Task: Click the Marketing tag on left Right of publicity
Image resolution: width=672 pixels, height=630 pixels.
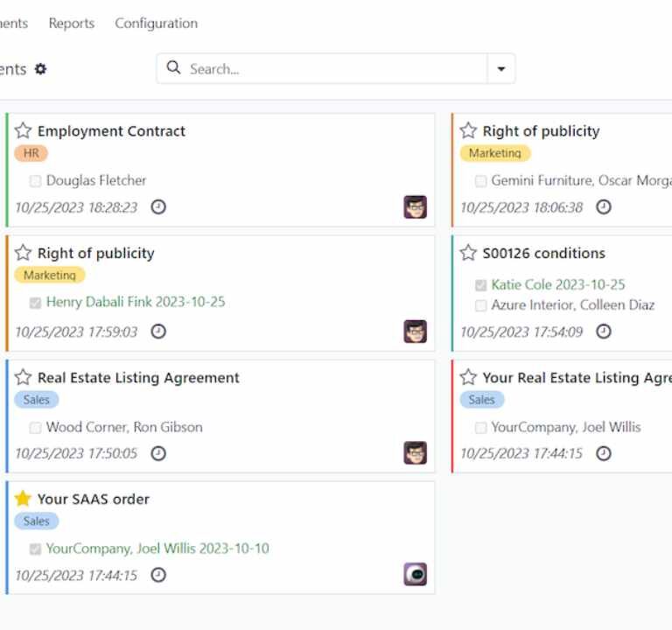Action: [x=49, y=275]
